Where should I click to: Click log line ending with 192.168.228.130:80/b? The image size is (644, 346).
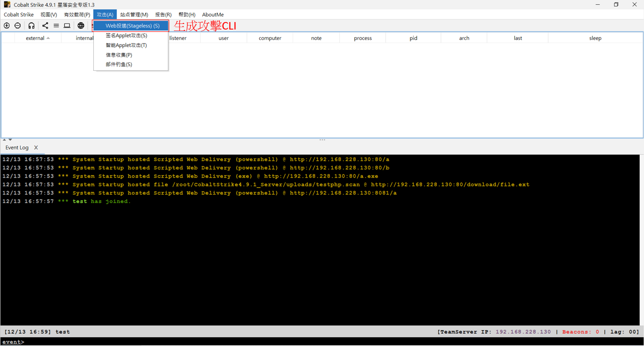coord(196,168)
